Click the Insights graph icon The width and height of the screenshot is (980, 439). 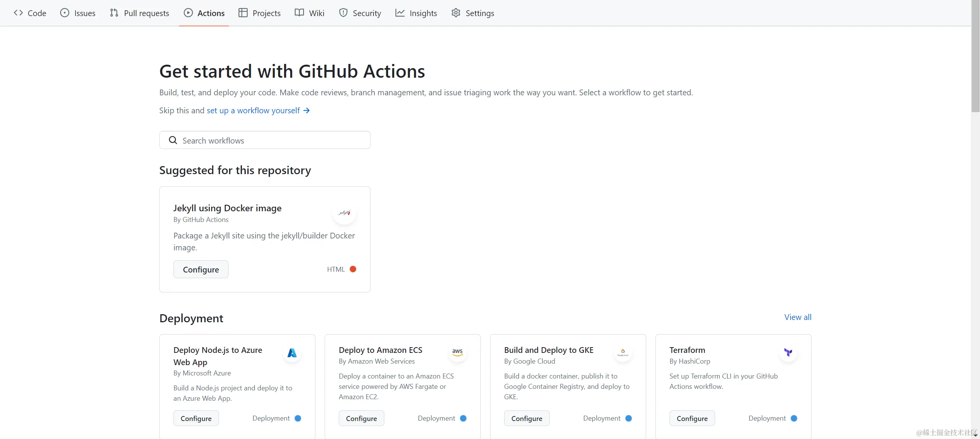[399, 13]
